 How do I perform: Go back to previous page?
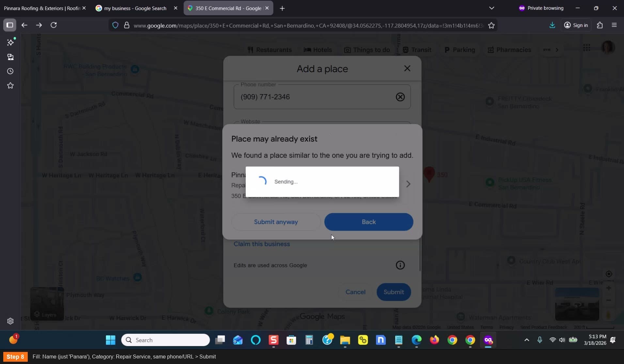[x=24, y=25]
